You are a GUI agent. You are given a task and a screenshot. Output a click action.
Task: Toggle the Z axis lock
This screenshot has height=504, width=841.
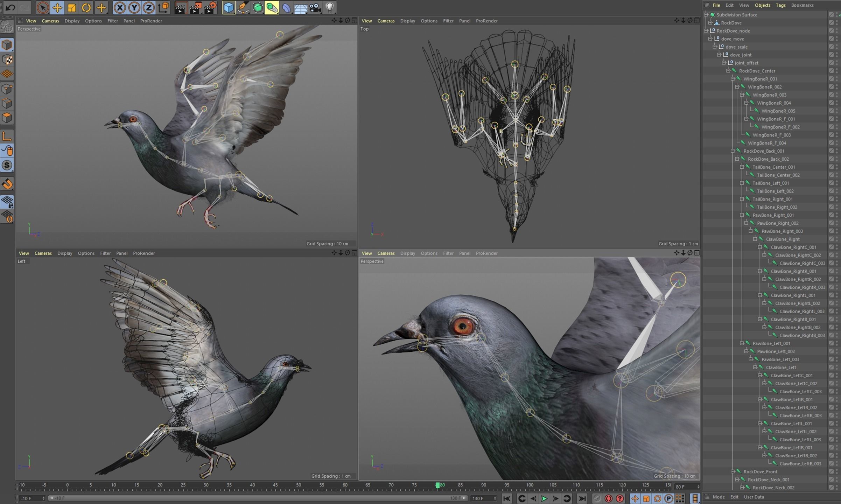point(149,7)
